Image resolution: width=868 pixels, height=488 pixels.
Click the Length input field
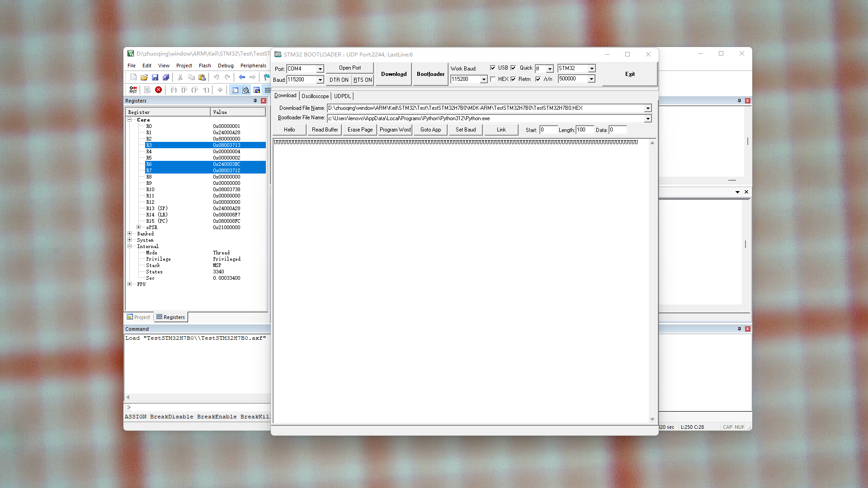point(584,130)
